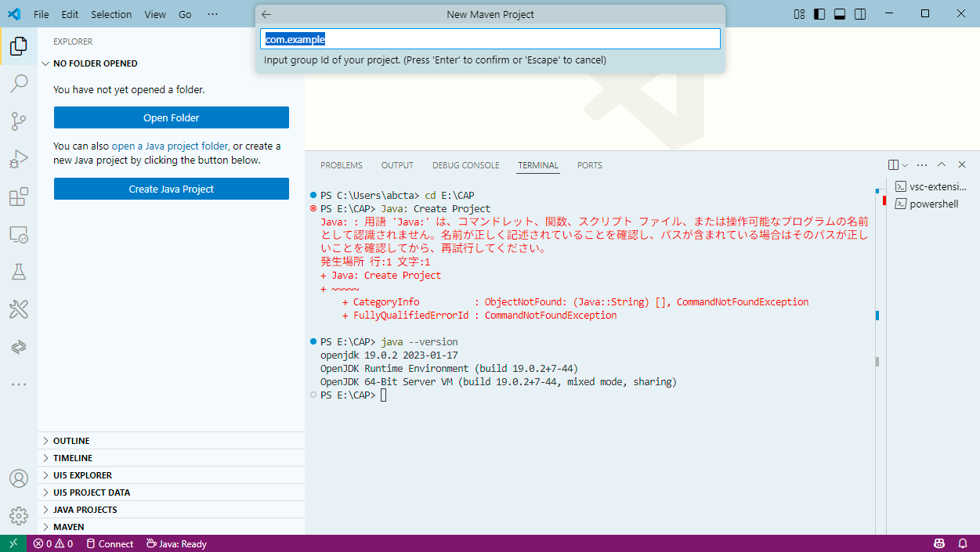
Task: Open Copilot status icon in status bar
Action: click(939, 543)
